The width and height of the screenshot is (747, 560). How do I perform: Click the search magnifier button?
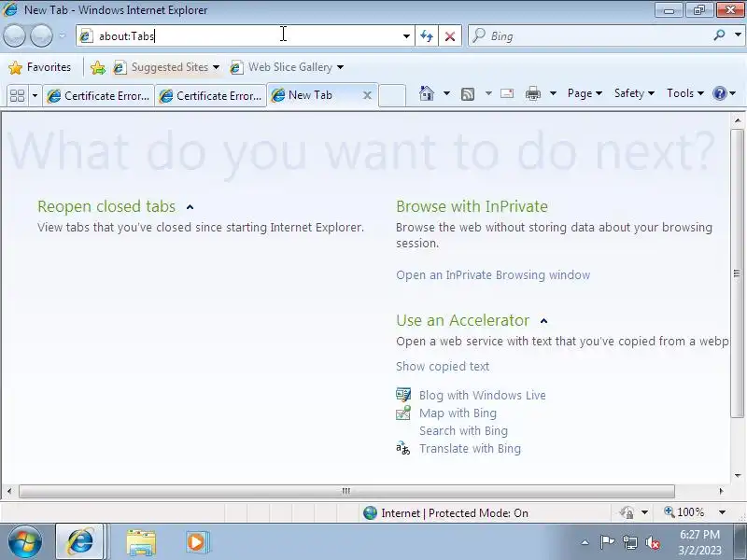719,35
